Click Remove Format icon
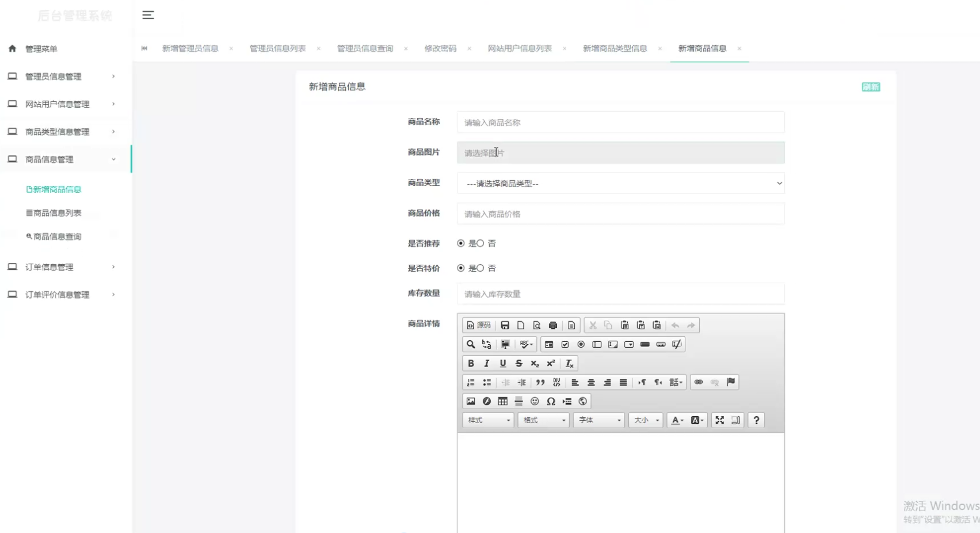 [x=570, y=363]
